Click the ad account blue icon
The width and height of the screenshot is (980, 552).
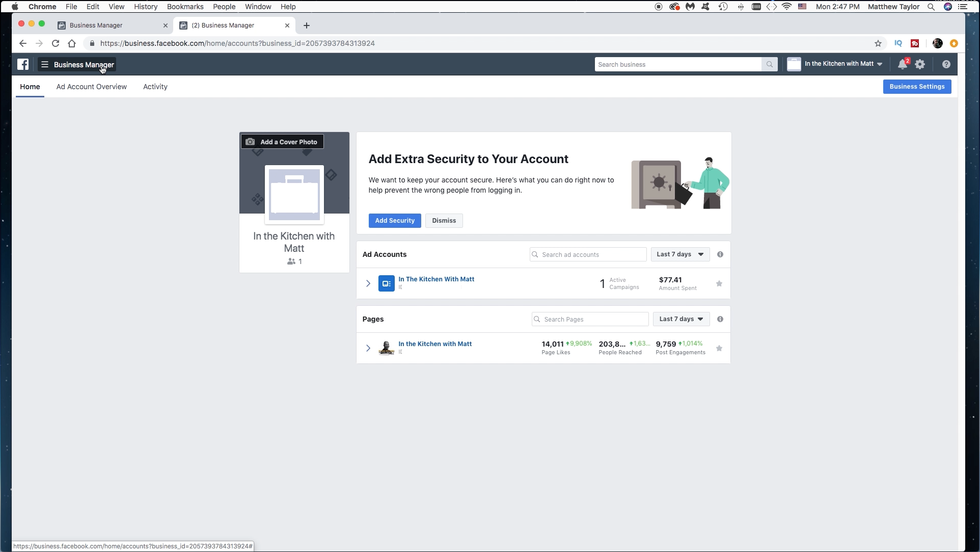[387, 283]
